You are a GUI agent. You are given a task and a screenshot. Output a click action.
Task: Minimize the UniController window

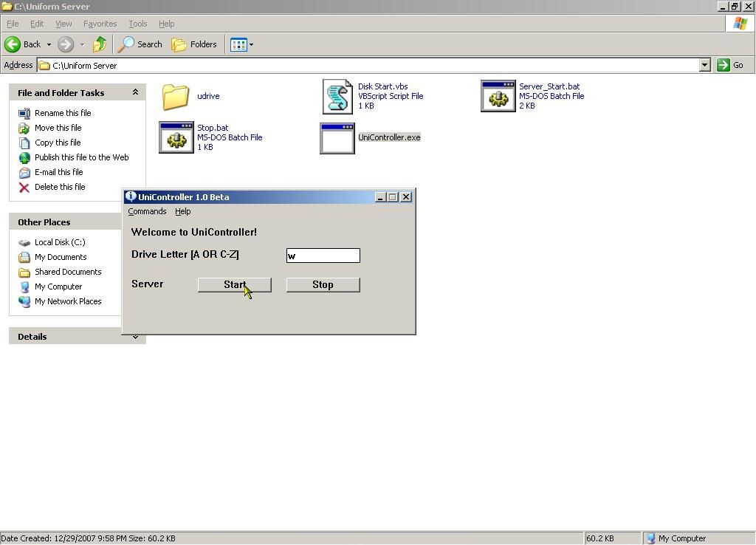coord(380,196)
